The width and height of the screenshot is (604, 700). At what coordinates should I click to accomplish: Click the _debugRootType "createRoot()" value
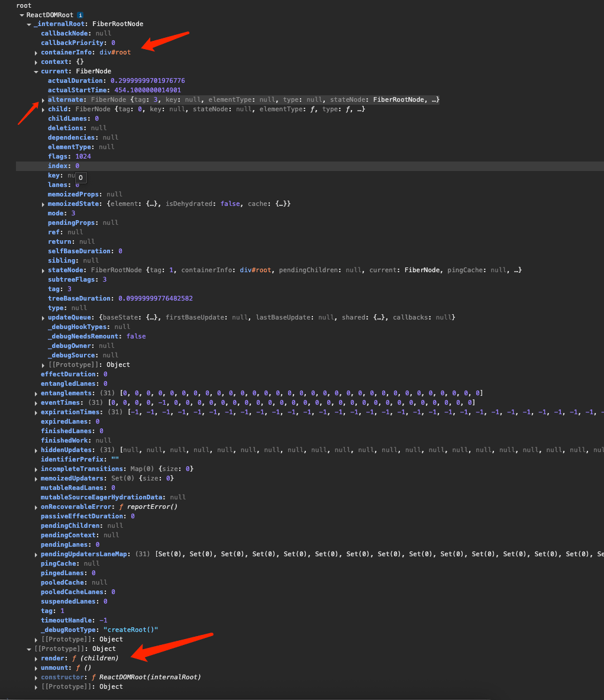131,630
